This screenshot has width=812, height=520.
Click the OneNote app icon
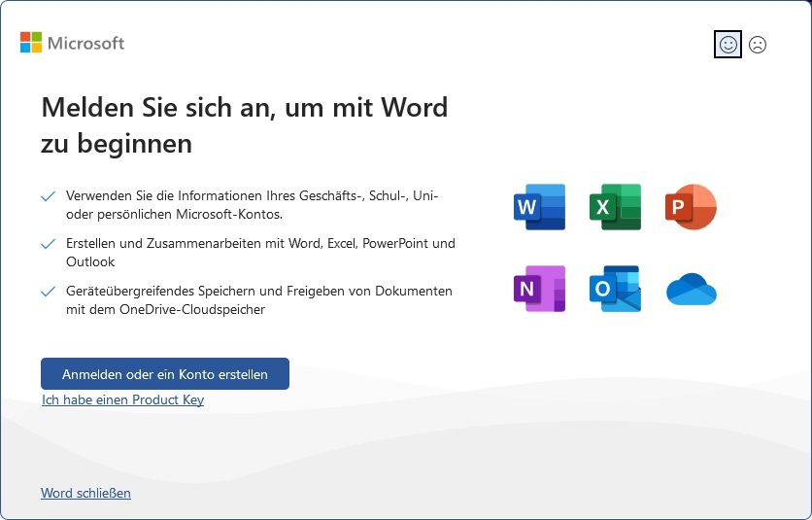pyautogui.click(x=540, y=289)
